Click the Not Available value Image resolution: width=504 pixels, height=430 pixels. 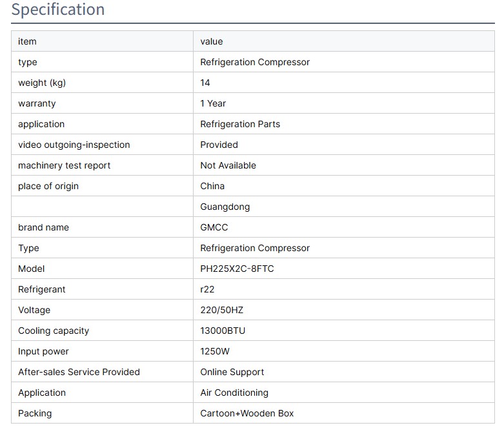coord(228,165)
